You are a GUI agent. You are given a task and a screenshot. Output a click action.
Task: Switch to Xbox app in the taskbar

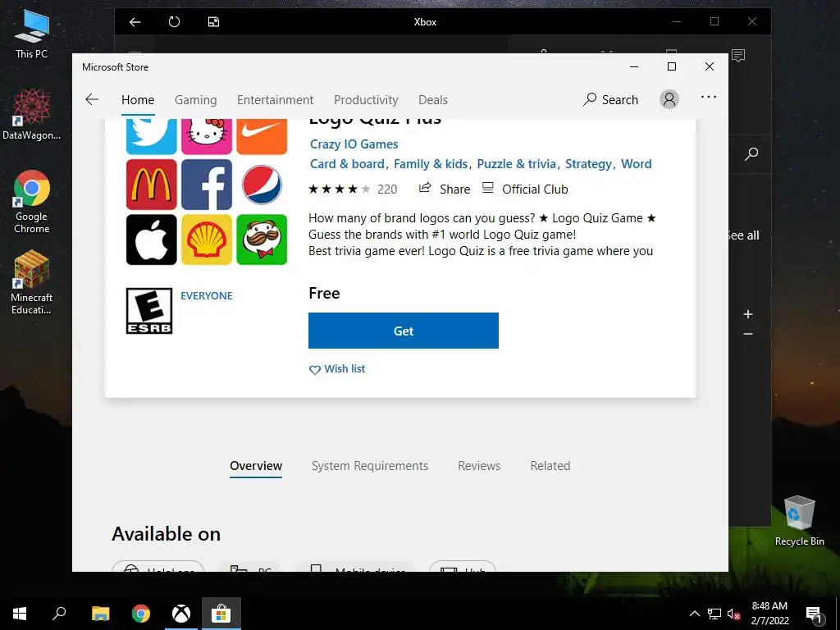coord(181,614)
